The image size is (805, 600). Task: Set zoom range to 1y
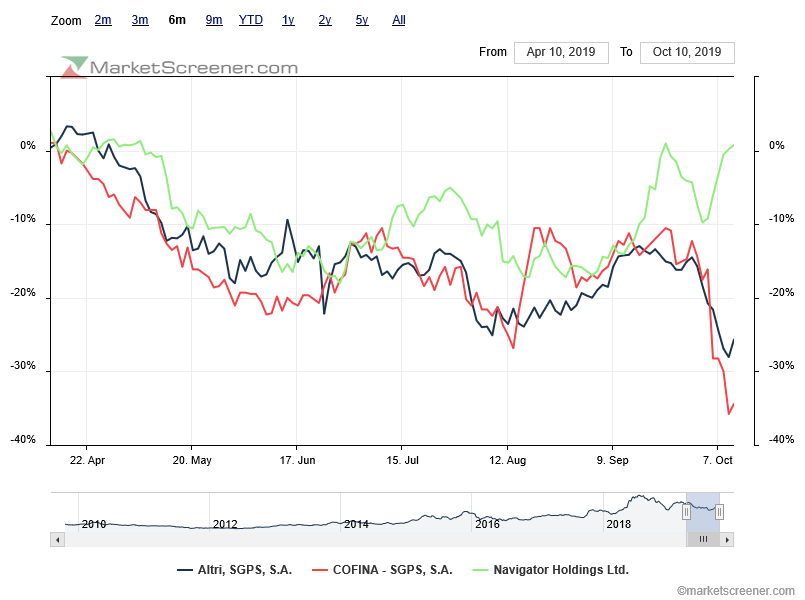[288, 20]
